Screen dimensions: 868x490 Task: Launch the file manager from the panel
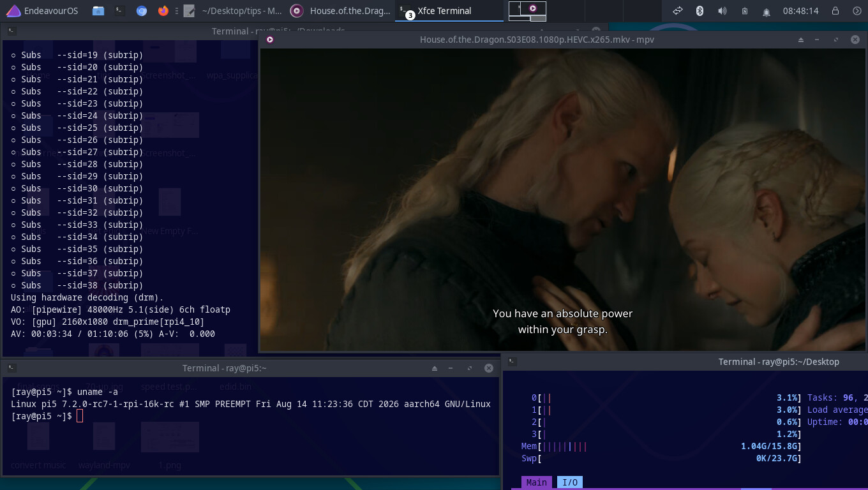98,10
